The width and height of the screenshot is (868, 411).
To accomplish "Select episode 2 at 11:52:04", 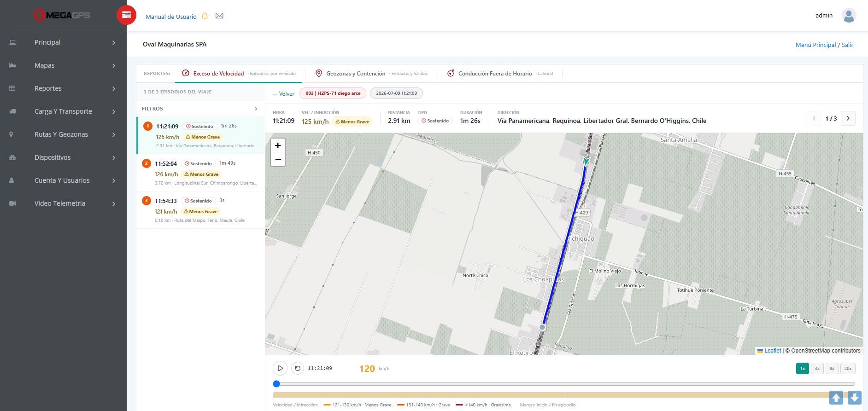I will click(x=201, y=173).
